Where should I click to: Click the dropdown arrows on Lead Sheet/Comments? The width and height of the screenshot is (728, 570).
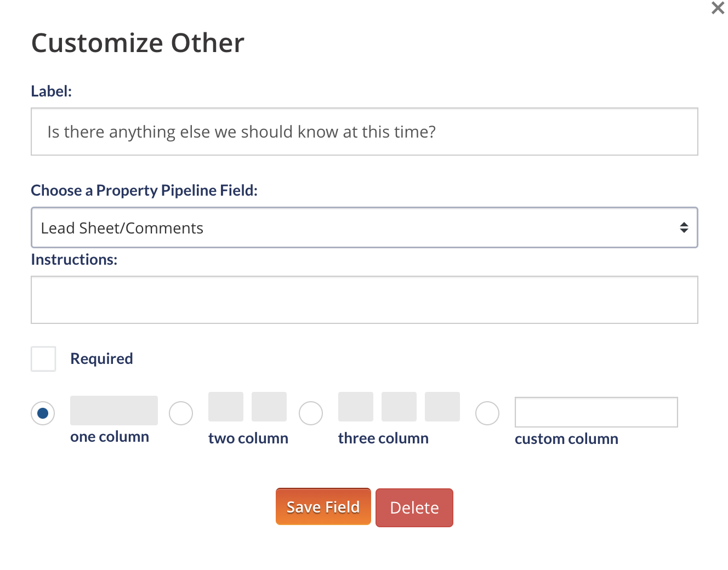click(684, 227)
